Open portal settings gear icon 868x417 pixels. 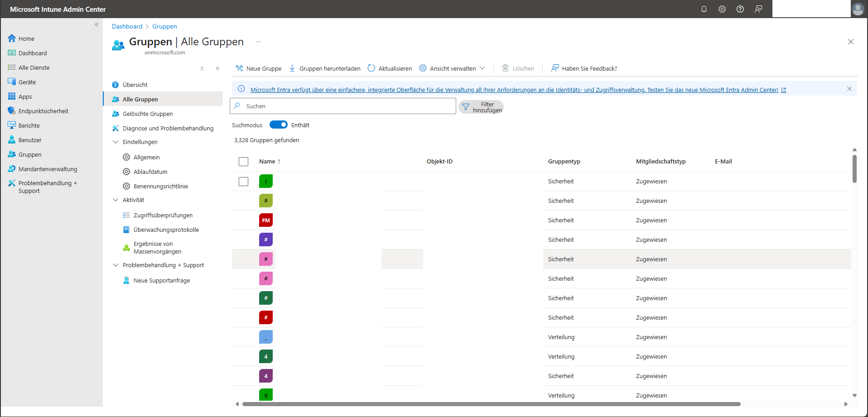coord(722,9)
